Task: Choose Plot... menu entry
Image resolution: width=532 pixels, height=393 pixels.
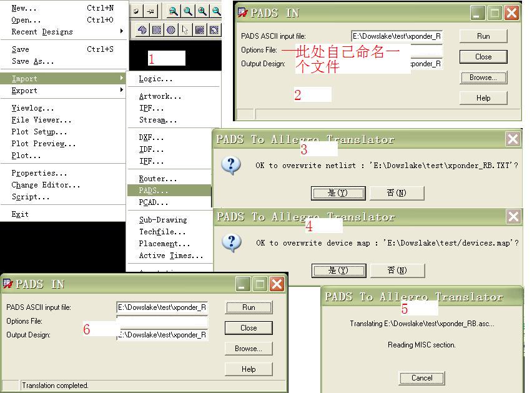Action: point(64,156)
